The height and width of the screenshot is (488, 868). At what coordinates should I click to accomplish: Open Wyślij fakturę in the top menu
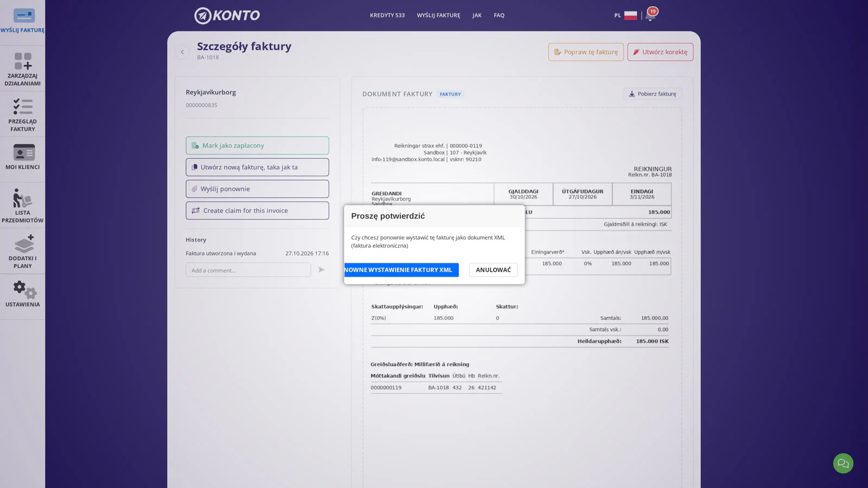tap(438, 15)
